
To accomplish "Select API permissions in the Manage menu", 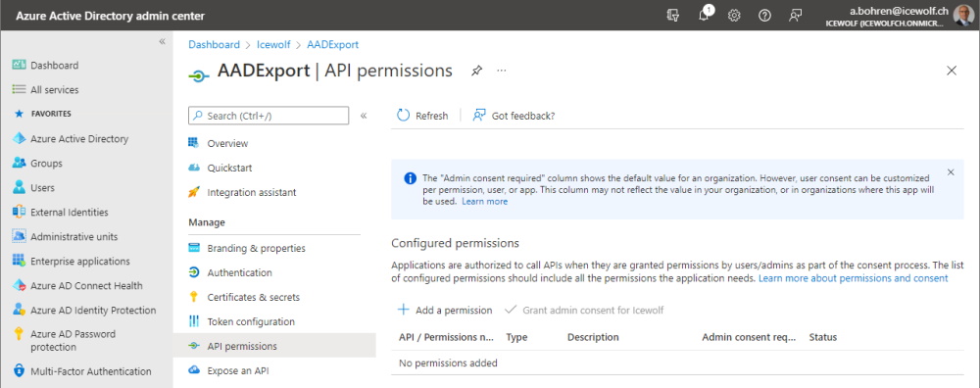I will (x=274, y=346).
